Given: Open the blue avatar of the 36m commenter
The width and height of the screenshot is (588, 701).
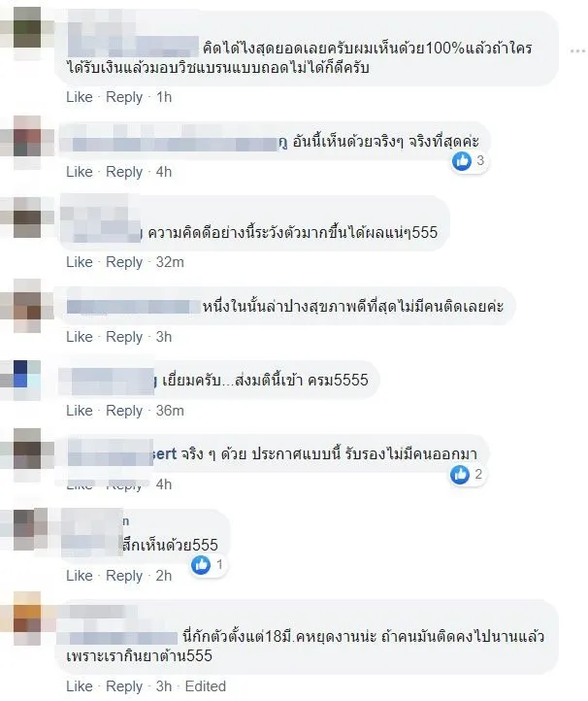Looking at the screenshot, I should click(x=27, y=380).
